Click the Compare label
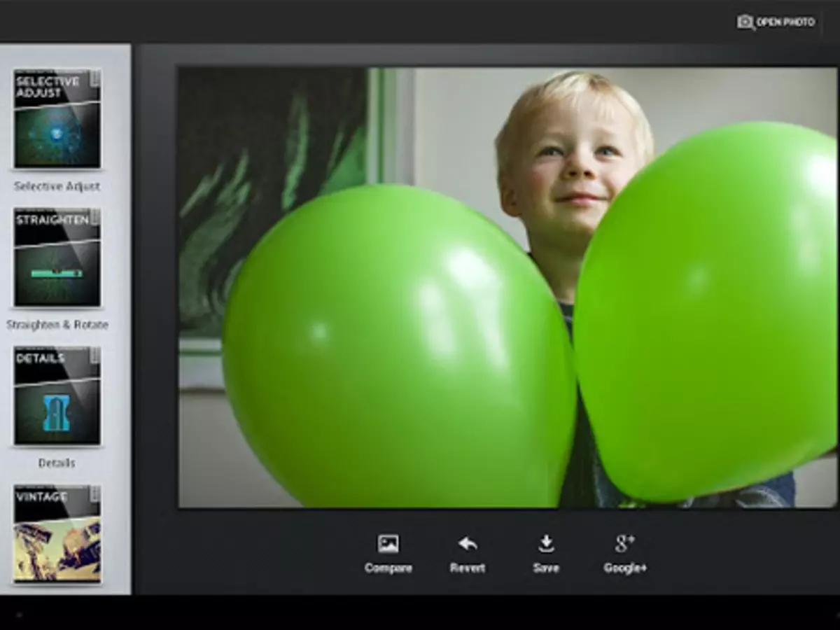Viewport: 840px width, 630px height. (389, 568)
